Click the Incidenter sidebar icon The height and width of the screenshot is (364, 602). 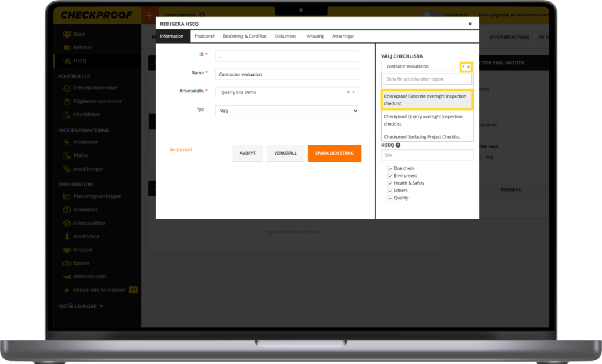click(67, 142)
